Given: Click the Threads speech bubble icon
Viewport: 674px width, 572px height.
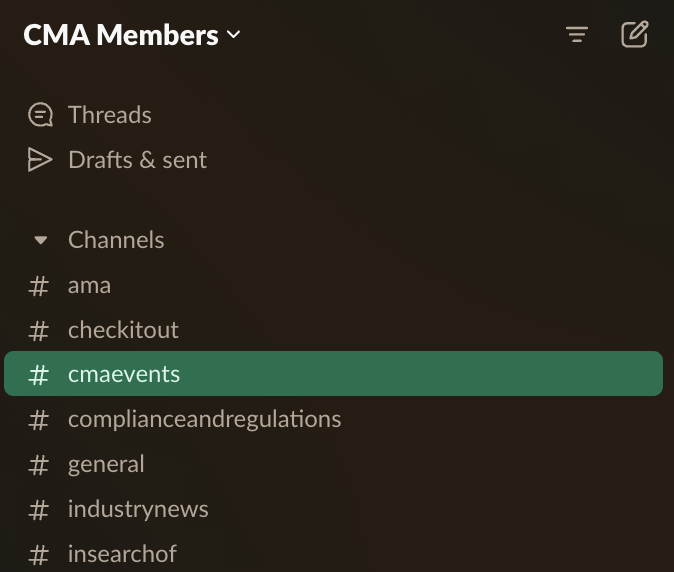Looking at the screenshot, I should [x=40, y=115].
